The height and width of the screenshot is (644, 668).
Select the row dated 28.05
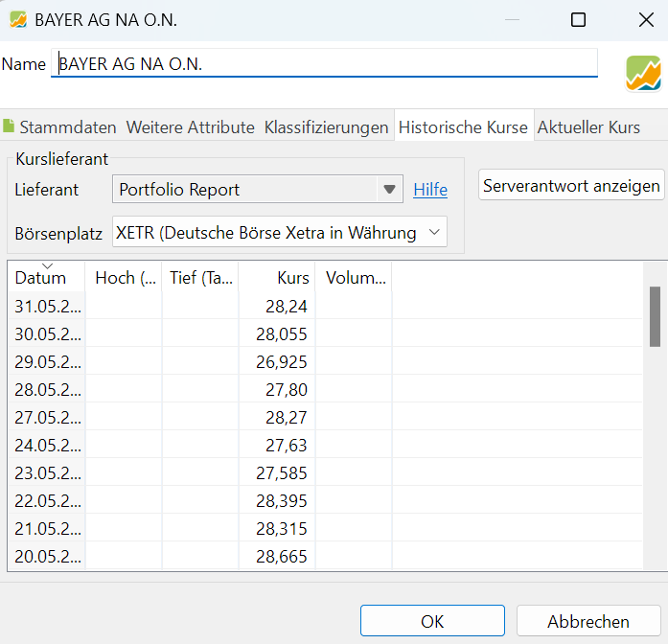click(326, 389)
